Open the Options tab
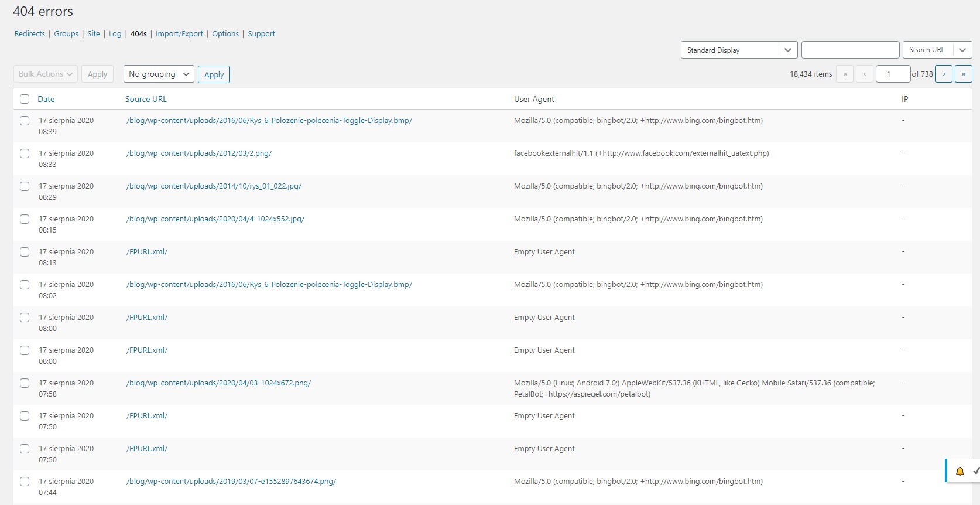Viewport: 980px width, 505px height. coord(225,34)
